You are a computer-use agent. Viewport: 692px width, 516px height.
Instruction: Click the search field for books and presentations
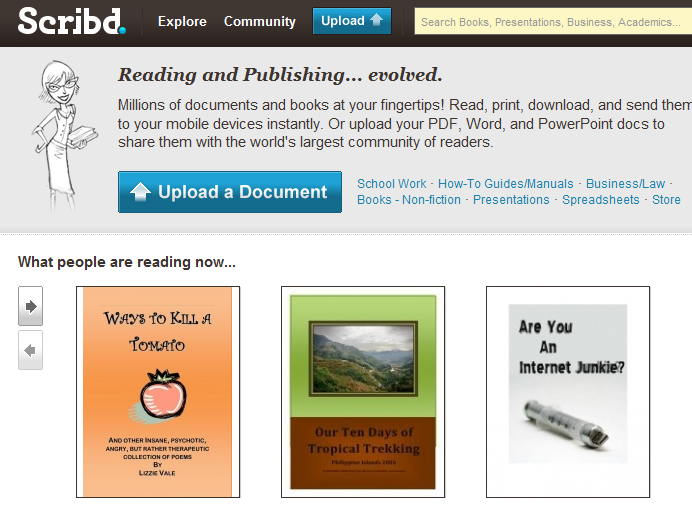tap(553, 22)
